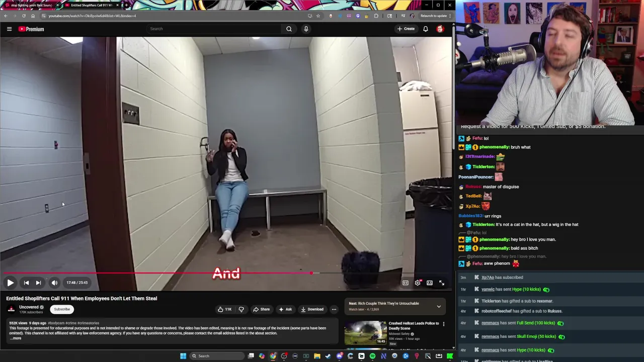Screen dimensions: 644x362
Task: Enter full screen video mode
Action: tap(442, 283)
